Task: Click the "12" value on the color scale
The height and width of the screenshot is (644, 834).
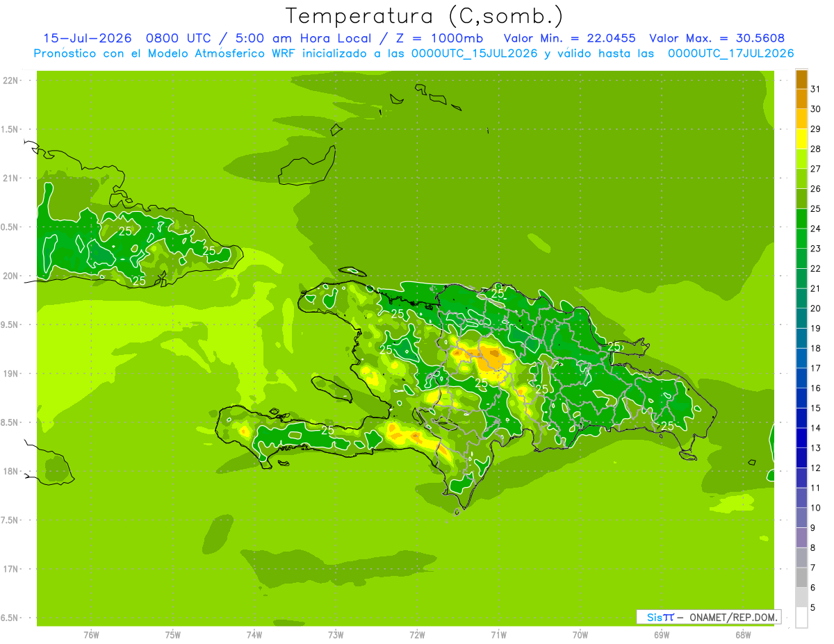Action: coord(816,468)
